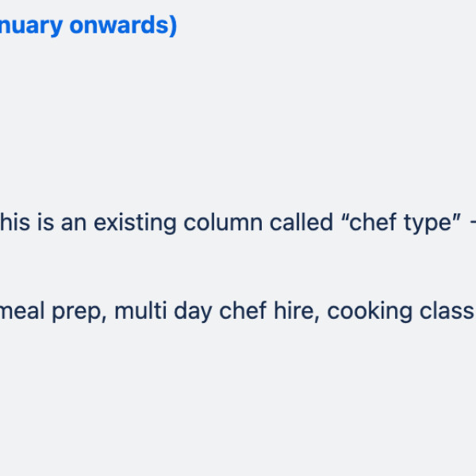Place cursor on the word "existing"

point(135,223)
